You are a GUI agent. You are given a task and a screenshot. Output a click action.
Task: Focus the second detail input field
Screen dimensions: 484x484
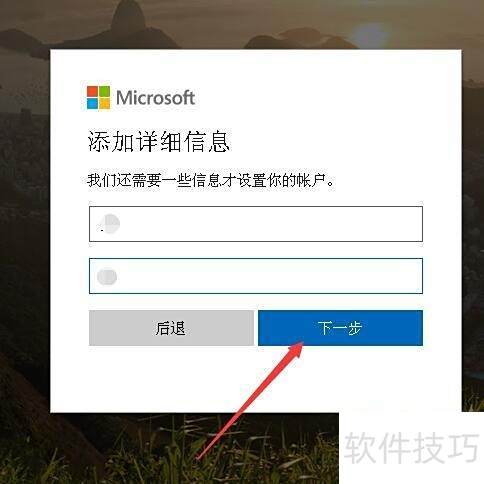pos(256,276)
